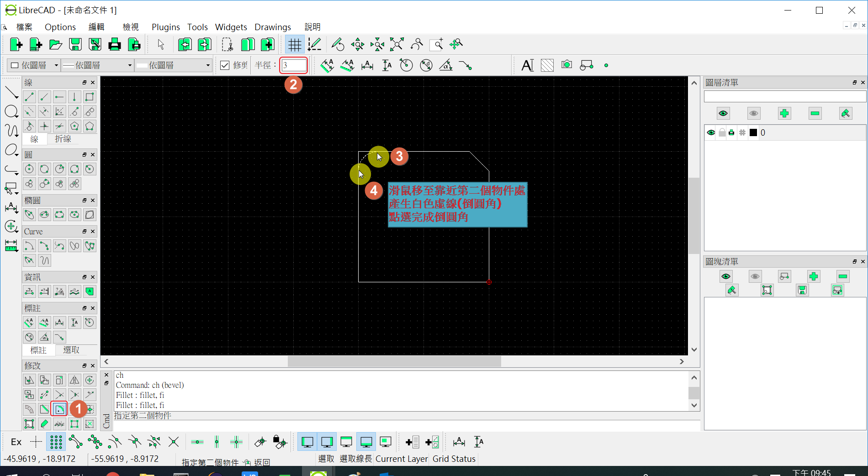
Task: Click the Zoom pan icon
Action: click(456, 44)
